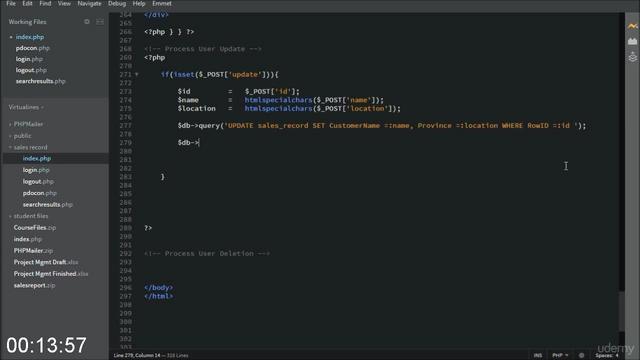The image size is (640, 360).
Task: Click line number 289 in the gutter
Action: tap(125, 228)
